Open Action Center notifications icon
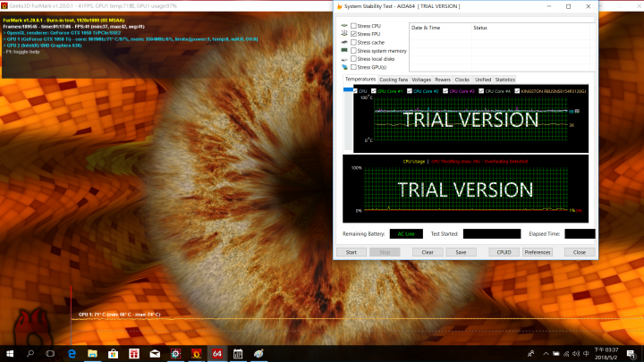Image resolution: width=644 pixels, height=362 pixels. [x=631, y=354]
